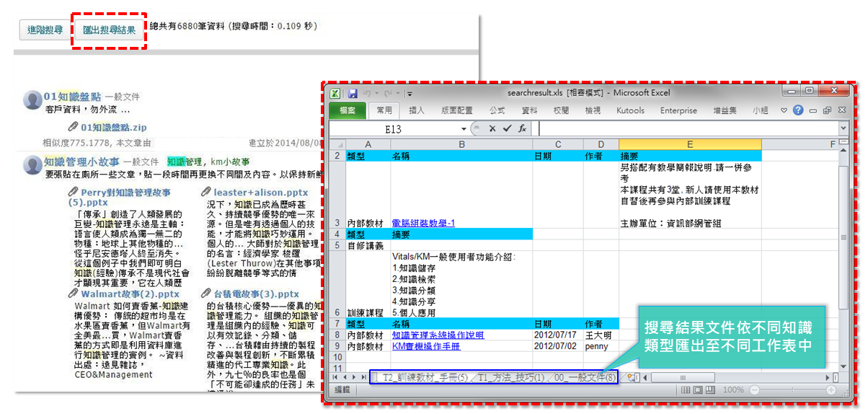The width and height of the screenshot is (868, 414).
Task: Click the formula bar Enter checkmark icon
Action: click(x=507, y=128)
